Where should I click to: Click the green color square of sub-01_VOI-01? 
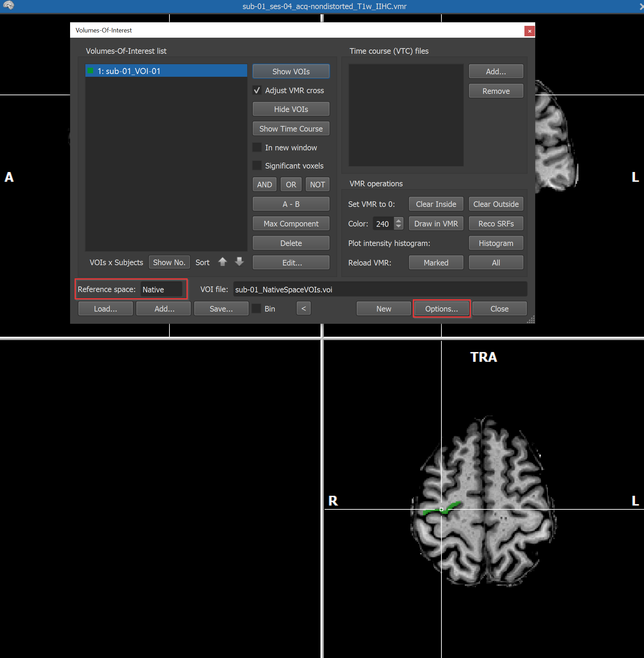91,71
